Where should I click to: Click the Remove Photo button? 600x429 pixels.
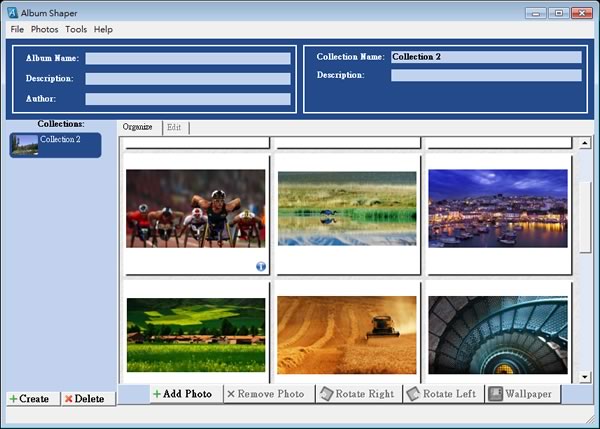(x=269, y=394)
